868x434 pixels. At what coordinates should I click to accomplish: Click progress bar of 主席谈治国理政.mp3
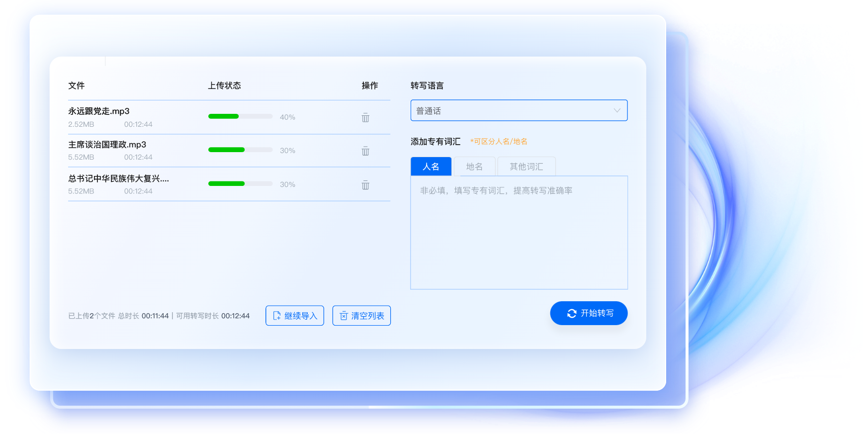click(240, 150)
